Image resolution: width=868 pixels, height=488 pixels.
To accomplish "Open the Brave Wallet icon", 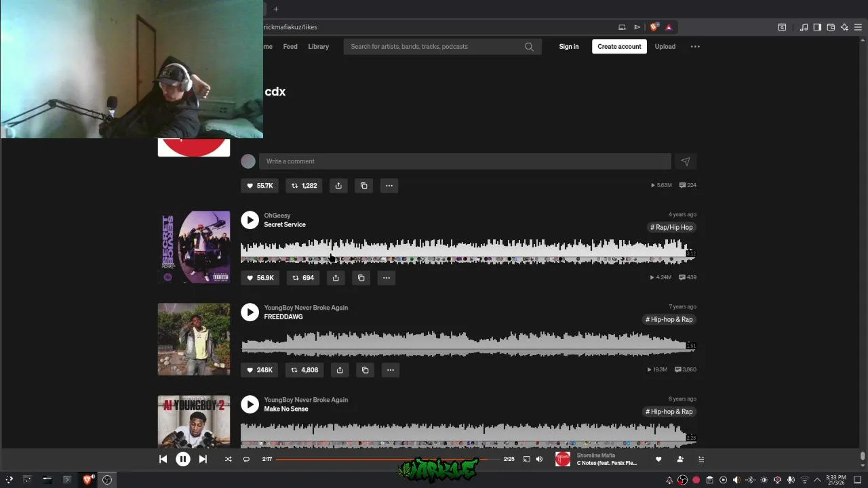I will pos(831,27).
